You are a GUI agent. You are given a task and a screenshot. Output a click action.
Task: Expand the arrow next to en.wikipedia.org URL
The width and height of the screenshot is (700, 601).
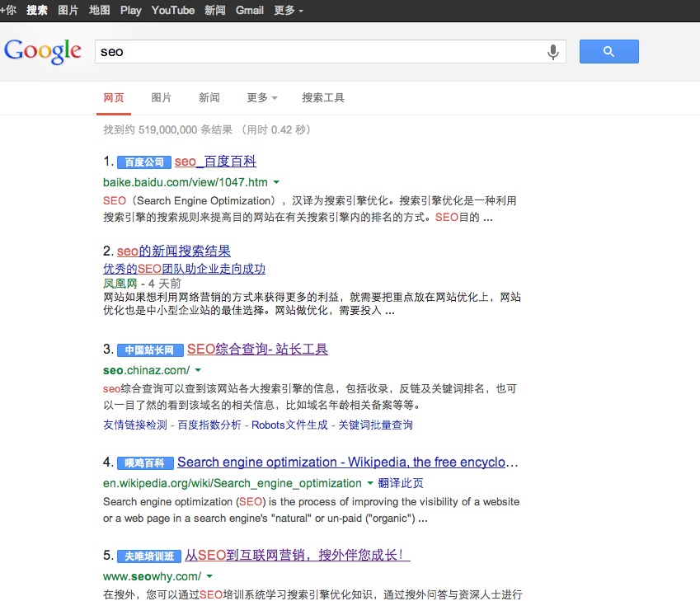coord(369,483)
